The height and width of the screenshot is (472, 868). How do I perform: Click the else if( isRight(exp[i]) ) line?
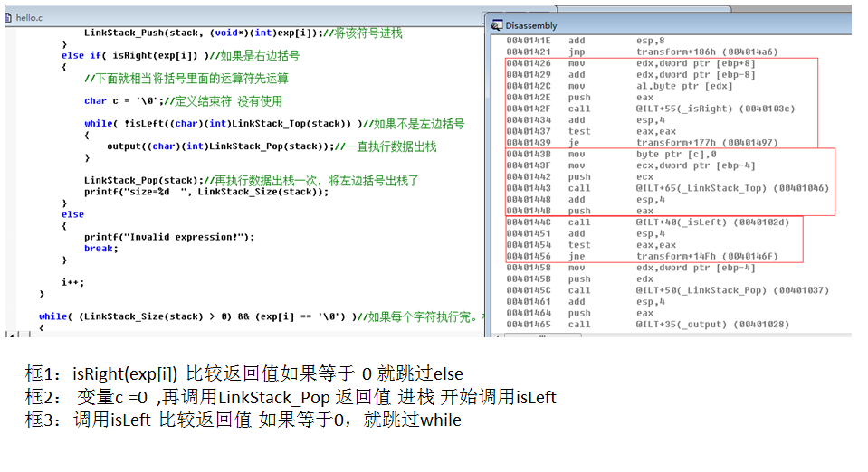(x=180, y=55)
